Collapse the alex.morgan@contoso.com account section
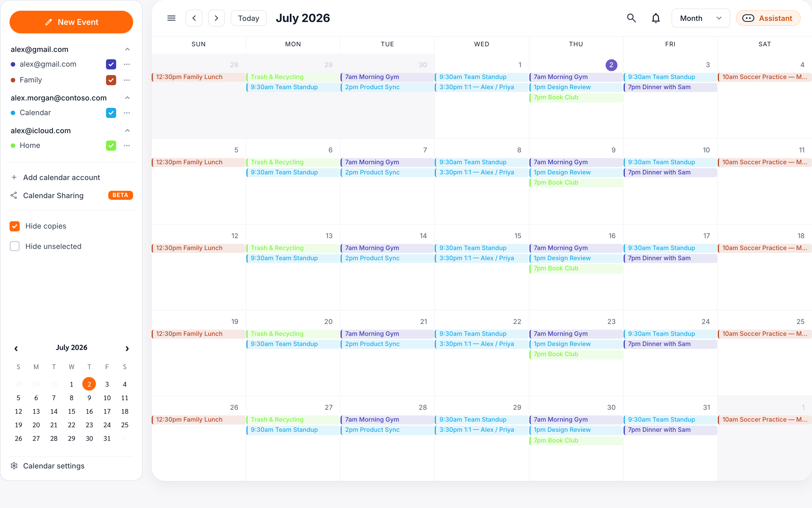This screenshot has height=508, width=812. [127, 98]
